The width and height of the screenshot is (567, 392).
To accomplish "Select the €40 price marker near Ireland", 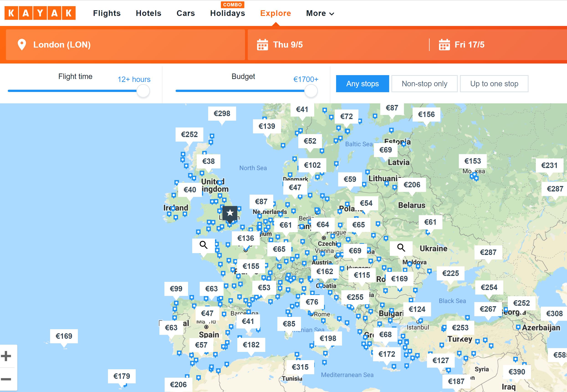I will point(190,190).
